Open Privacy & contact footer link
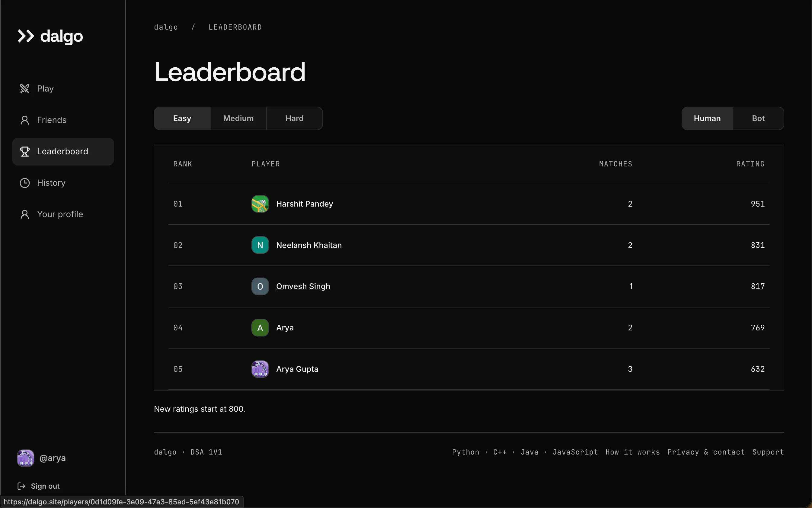The width and height of the screenshot is (812, 508). [706, 452]
